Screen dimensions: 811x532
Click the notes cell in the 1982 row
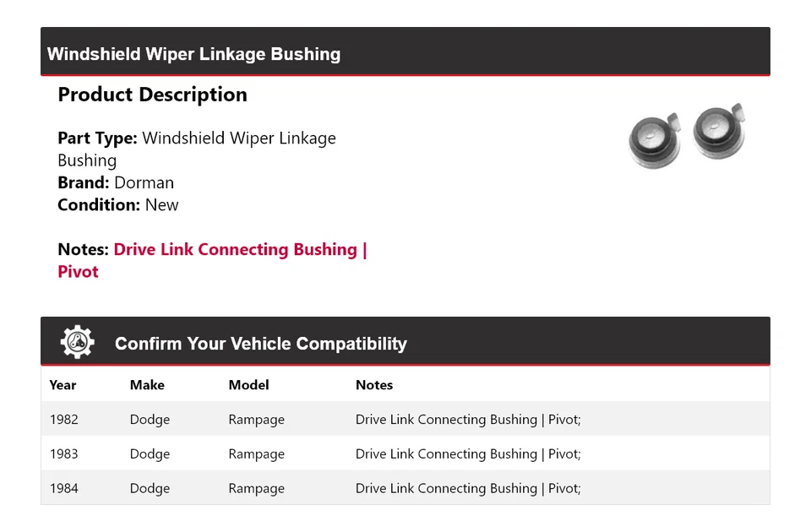(467, 420)
